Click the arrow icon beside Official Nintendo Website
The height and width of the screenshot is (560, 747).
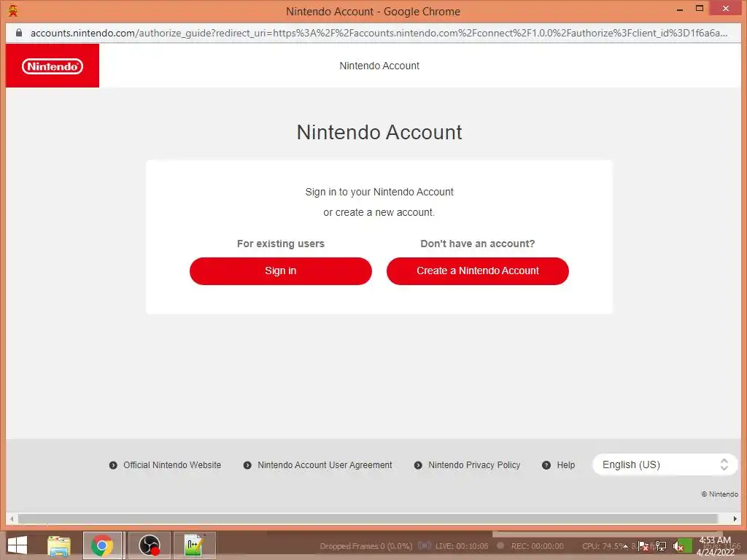point(113,465)
